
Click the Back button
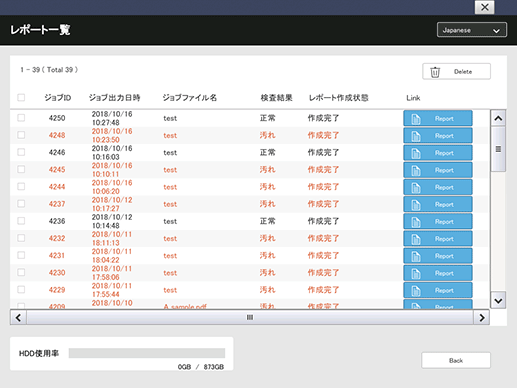click(x=456, y=360)
